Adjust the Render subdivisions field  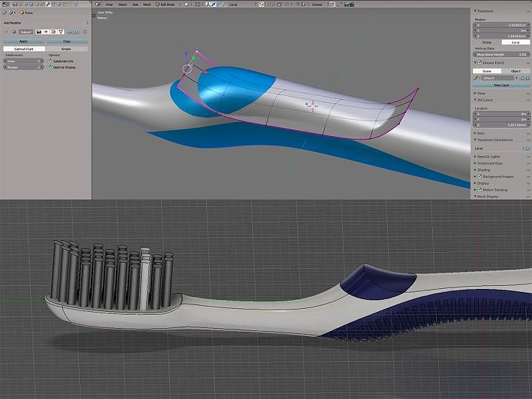24,67
